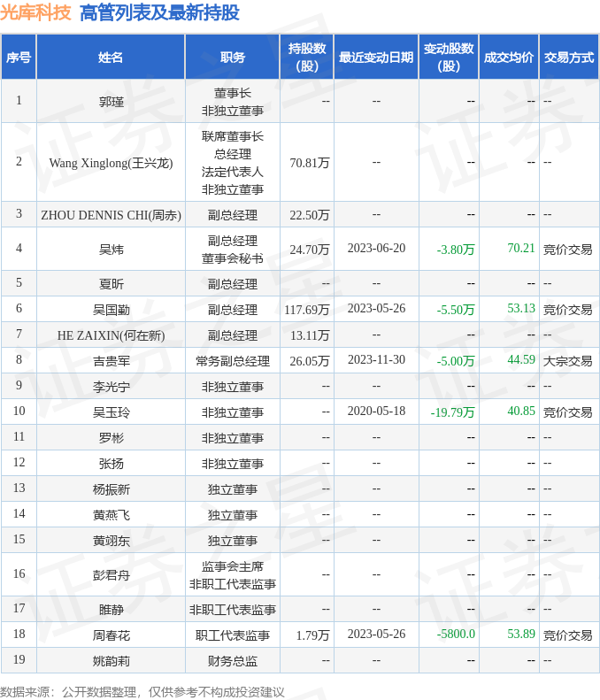This screenshot has width=600, height=700.
Task: Click average price 53.89
Action: (x=521, y=634)
